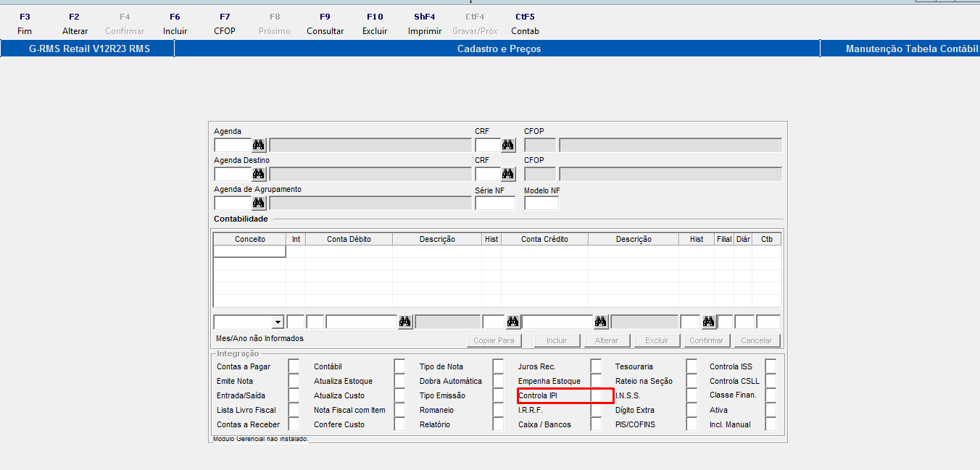
Task: Check the Tesouraria box
Action: (692, 366)
